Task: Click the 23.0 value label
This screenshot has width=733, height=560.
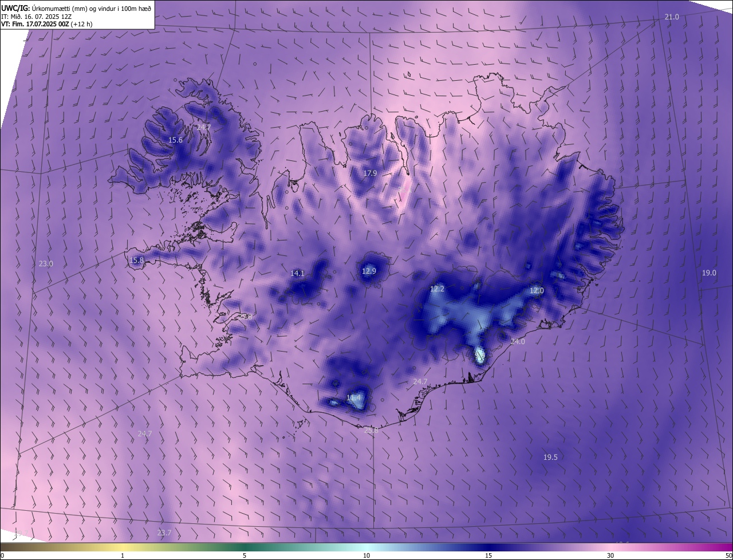Action: click(x=46, y=264)
